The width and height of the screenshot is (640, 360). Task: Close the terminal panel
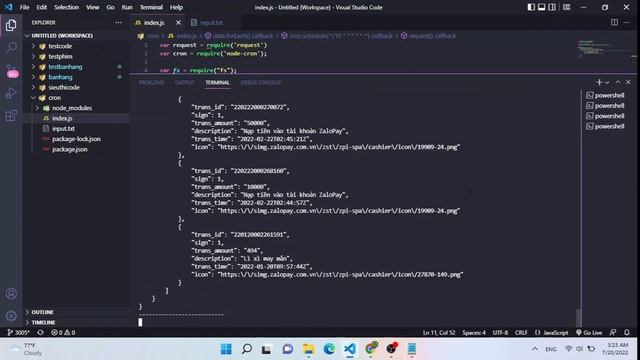click(x=628, y=82)
